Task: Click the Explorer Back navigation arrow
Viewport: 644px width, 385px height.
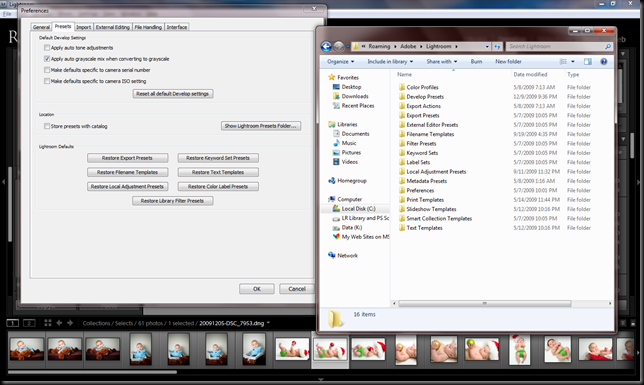Action: 326,46
